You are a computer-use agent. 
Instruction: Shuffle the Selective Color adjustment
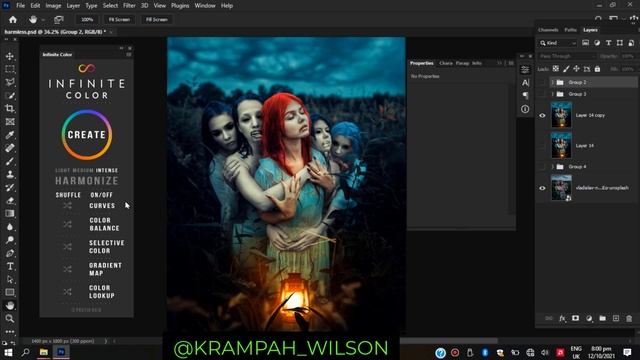pyautogui.click(x=67, y=247)
